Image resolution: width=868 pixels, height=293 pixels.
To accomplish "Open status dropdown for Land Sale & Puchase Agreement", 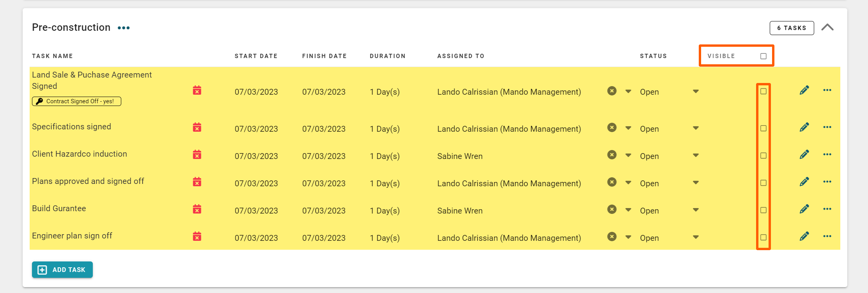I will [696, 92].
